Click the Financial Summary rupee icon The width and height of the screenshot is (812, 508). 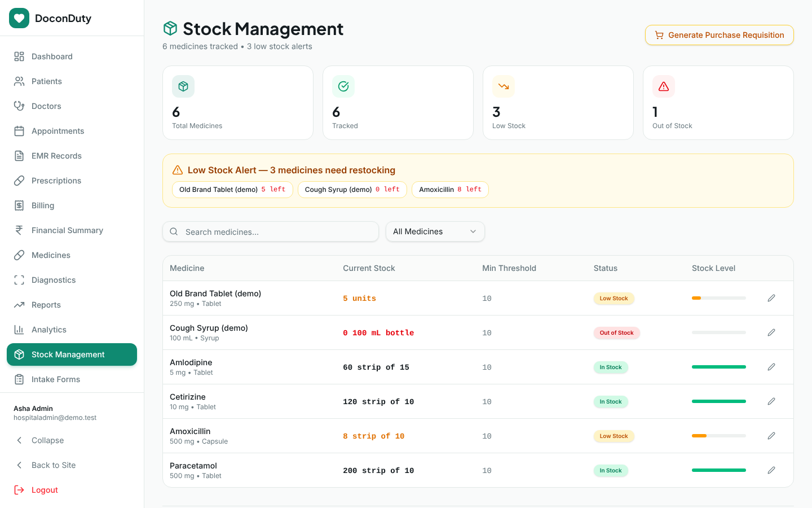pyautogui.click(x=19, y=230)
